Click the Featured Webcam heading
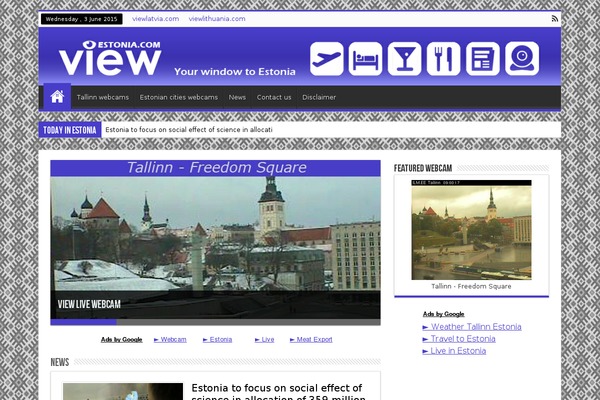This screenshot has height=400, width=600. [x=423, y=168]
